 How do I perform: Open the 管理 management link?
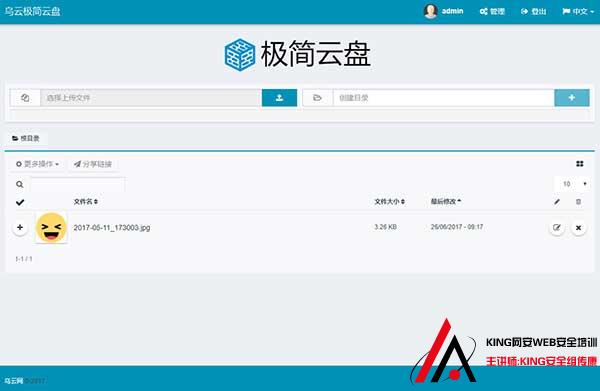point(492,11)
